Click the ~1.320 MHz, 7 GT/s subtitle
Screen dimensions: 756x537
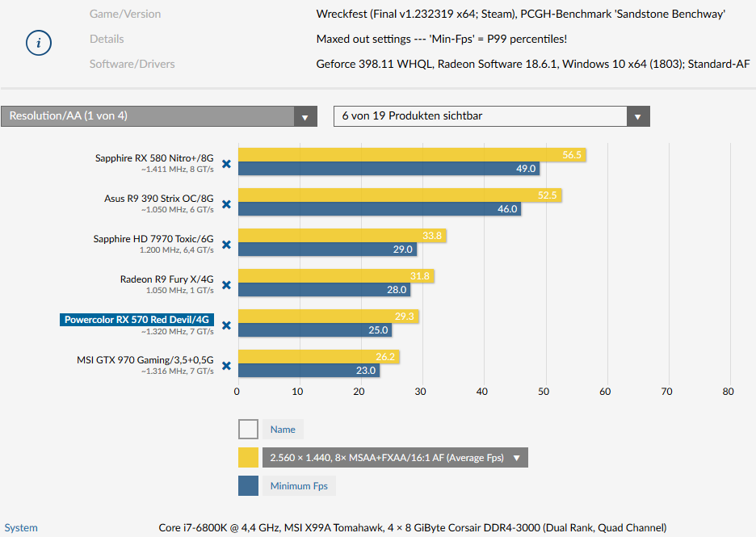coord(178,332)
